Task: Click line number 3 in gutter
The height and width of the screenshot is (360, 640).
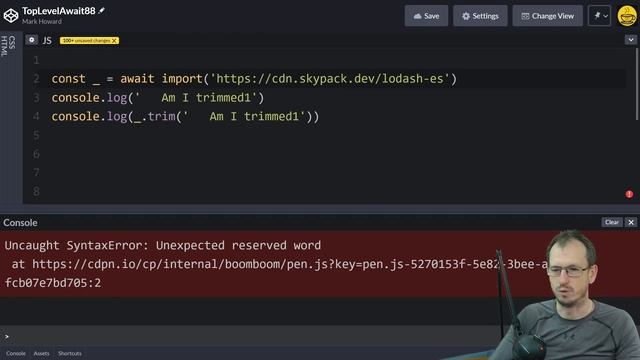Action: click(36, 98)
